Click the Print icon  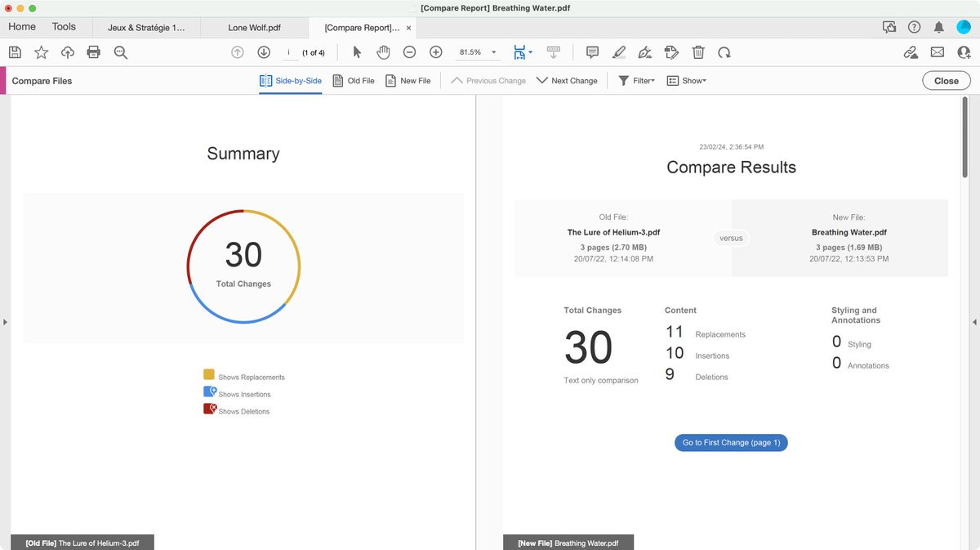pyautogui.click(x=93, y=51)
